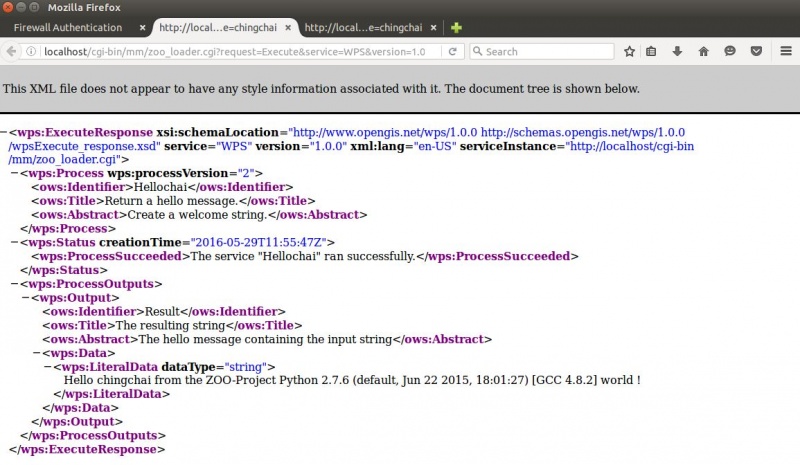Click the back arrow navigation button
The image size is (800, 465).
tap(12, 51)
